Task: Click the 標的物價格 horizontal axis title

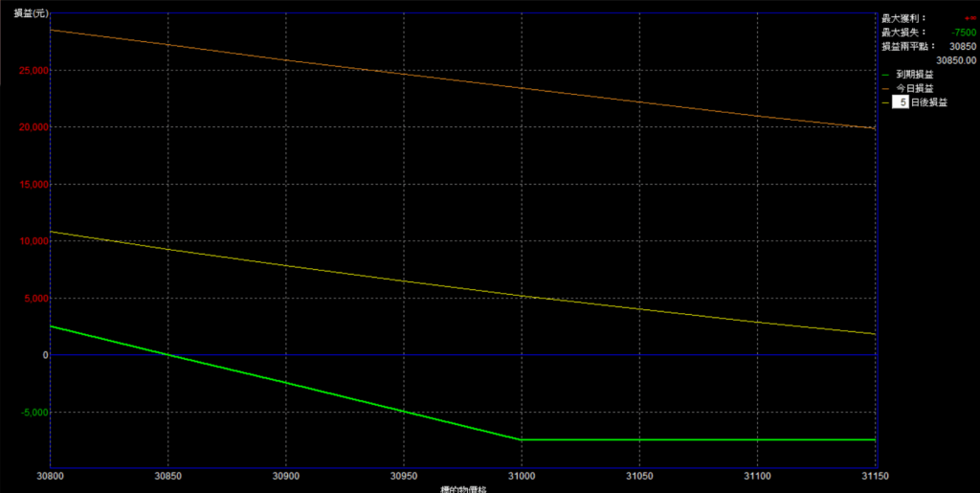Action: pos(462,488)
